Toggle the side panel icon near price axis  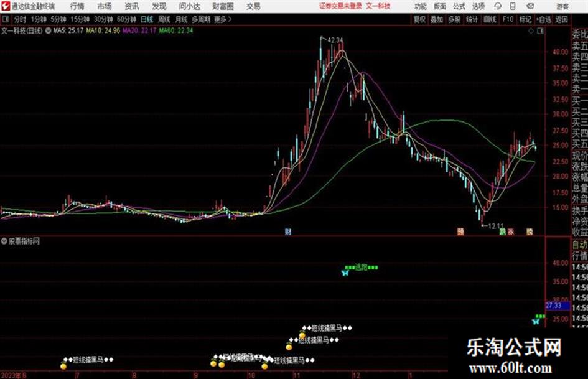click(540, 31)
